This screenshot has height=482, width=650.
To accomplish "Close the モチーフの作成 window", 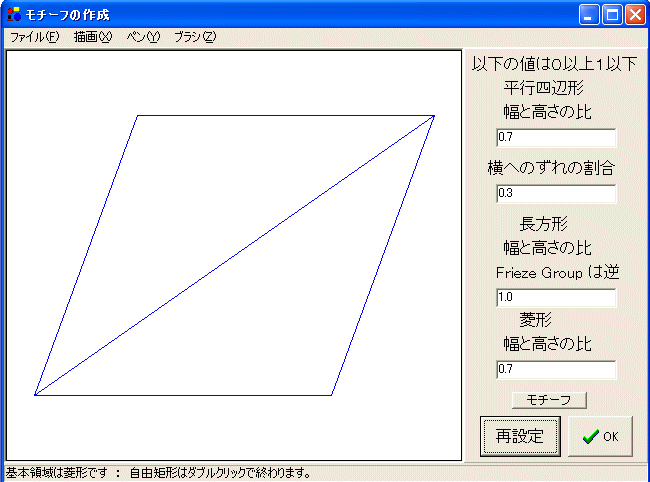I will (x=635, y=15).
